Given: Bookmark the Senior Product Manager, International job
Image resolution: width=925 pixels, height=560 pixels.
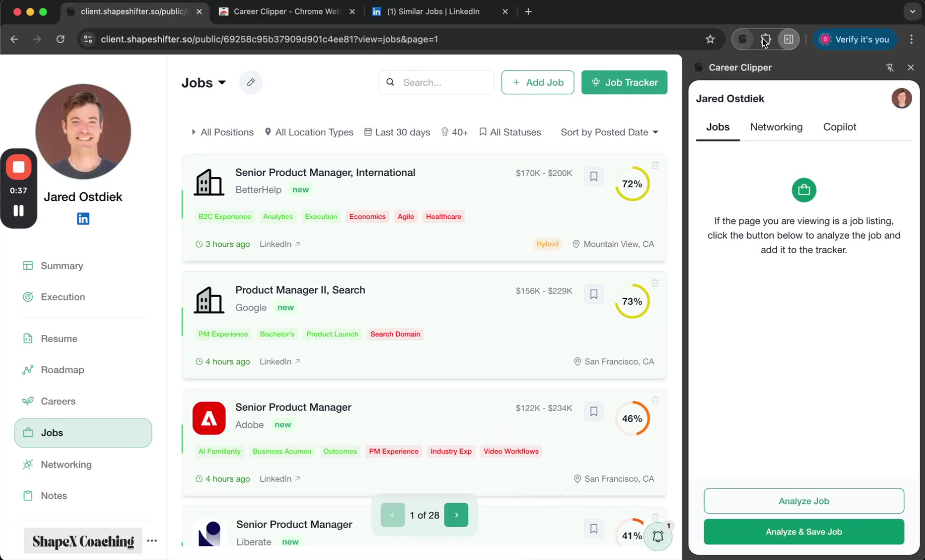Looking at the screenshot, I should [x=594, y=176].
